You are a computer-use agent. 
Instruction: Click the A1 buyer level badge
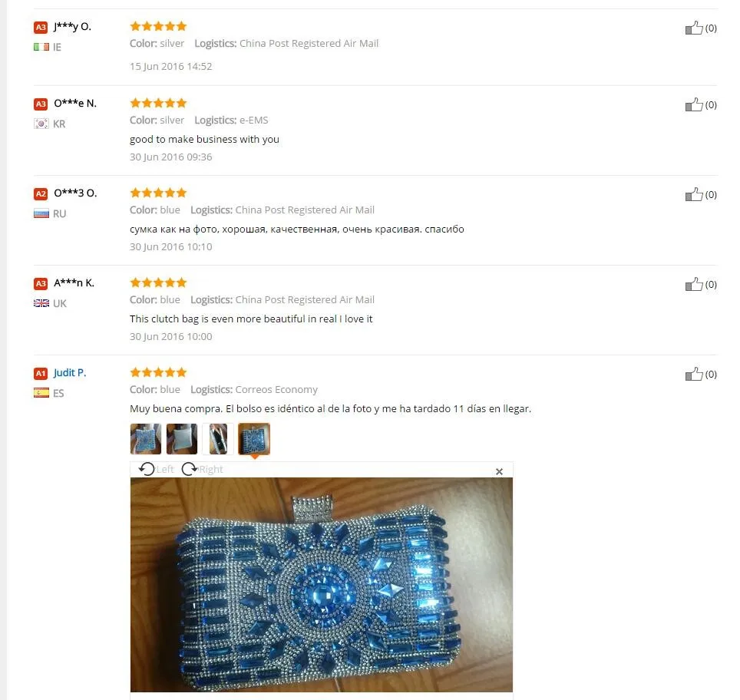41,373
